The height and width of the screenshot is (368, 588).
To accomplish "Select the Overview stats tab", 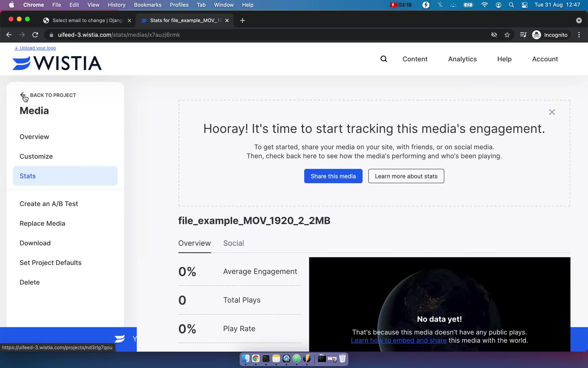I will (194, 243).
